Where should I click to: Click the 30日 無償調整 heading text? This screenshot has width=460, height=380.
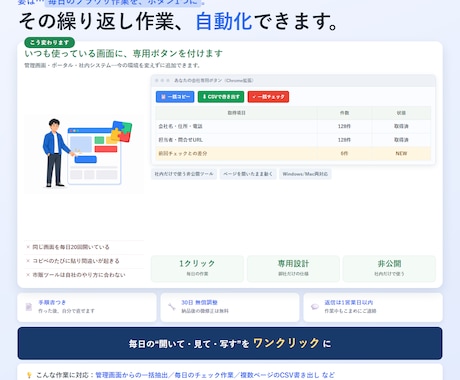(x=199, y=302)
